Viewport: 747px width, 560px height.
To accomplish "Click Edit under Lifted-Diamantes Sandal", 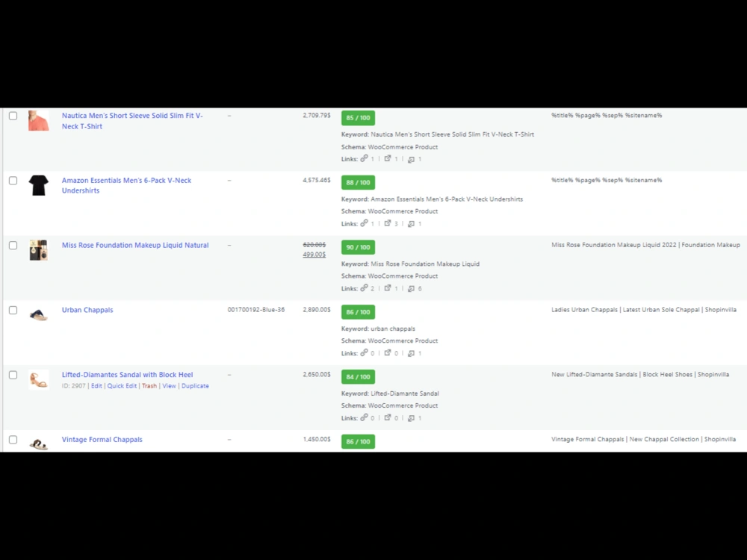I will pyautogui.click(x=96, y=386).
